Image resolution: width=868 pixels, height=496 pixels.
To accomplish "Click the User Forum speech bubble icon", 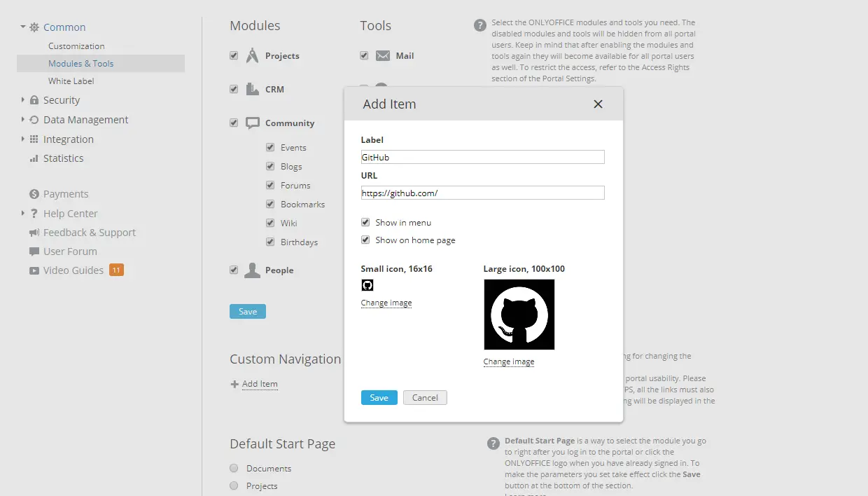I will [x=34, y=252].
